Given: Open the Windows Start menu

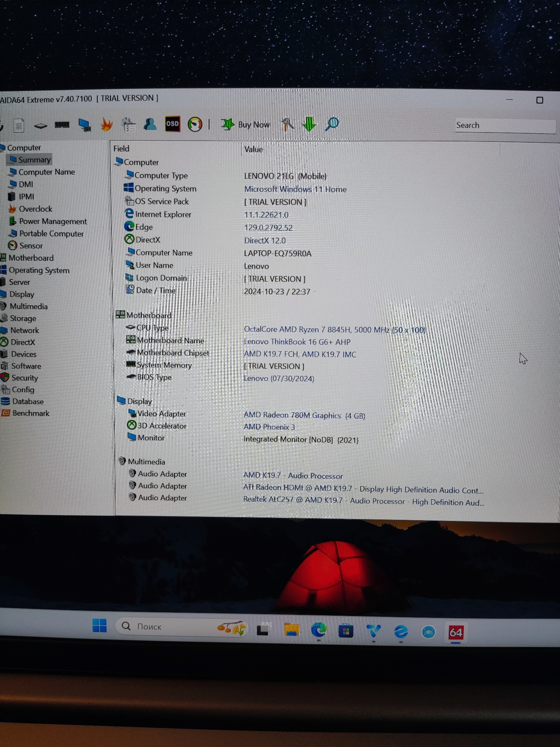Looking at the screenshot, I should coord(99,625).
